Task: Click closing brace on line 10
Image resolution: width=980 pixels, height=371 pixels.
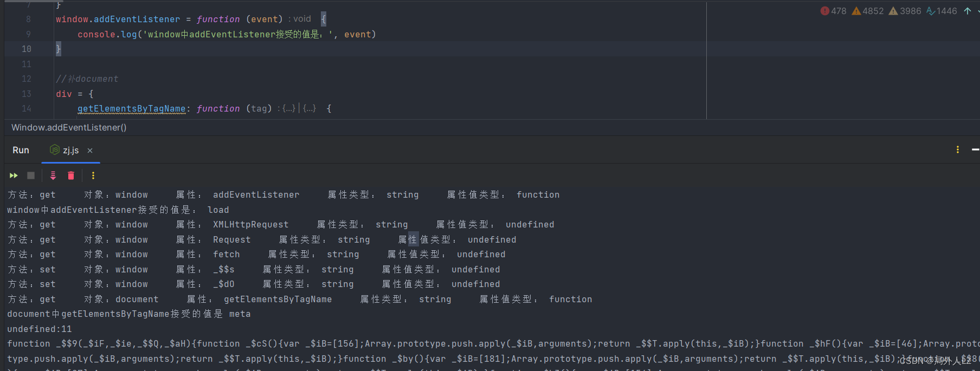Action: coord(59,49)
